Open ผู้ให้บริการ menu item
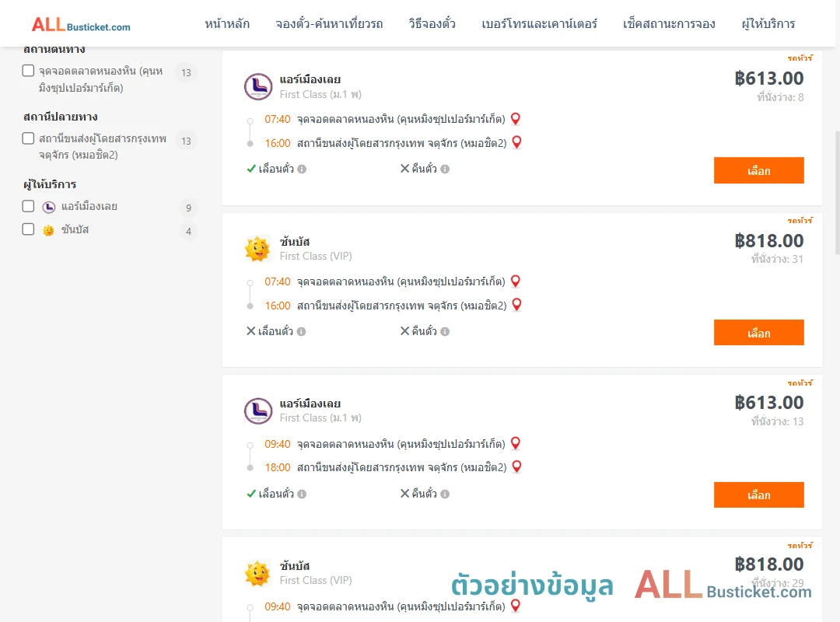The width and height of the screenshot is (840, 622). 768,24
